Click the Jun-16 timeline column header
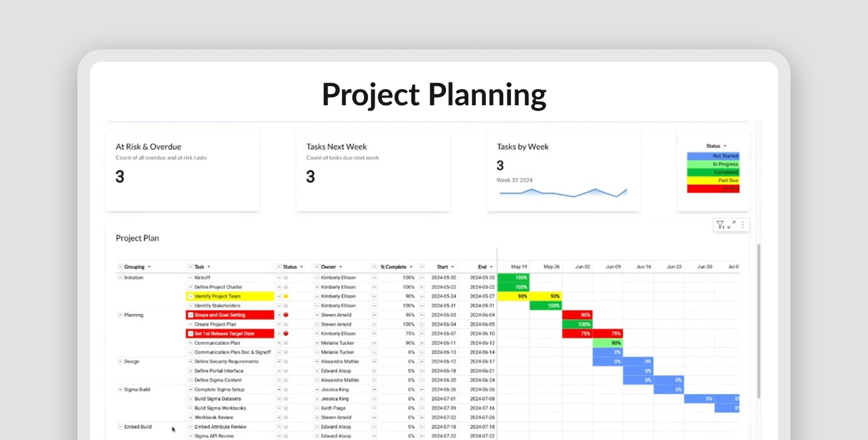Viewport: 868px width, 440px height. coord(644,267)
